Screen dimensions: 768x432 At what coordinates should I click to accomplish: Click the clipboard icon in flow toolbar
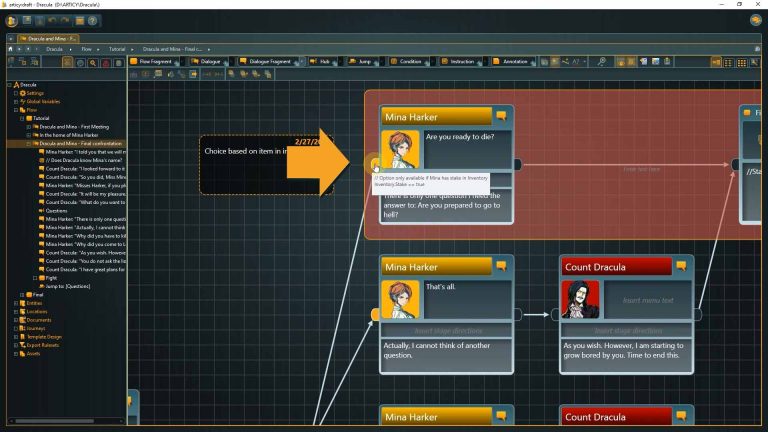(667, 61)
